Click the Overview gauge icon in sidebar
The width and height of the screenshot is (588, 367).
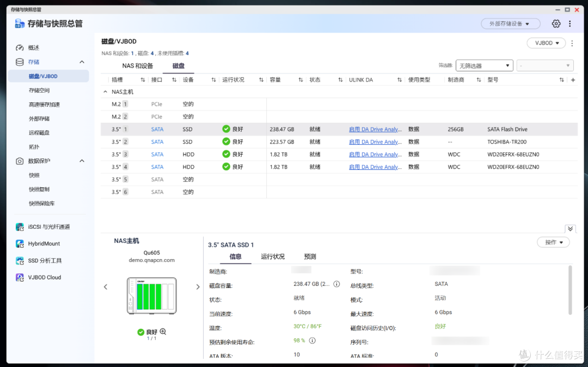(x=20, y=47)
